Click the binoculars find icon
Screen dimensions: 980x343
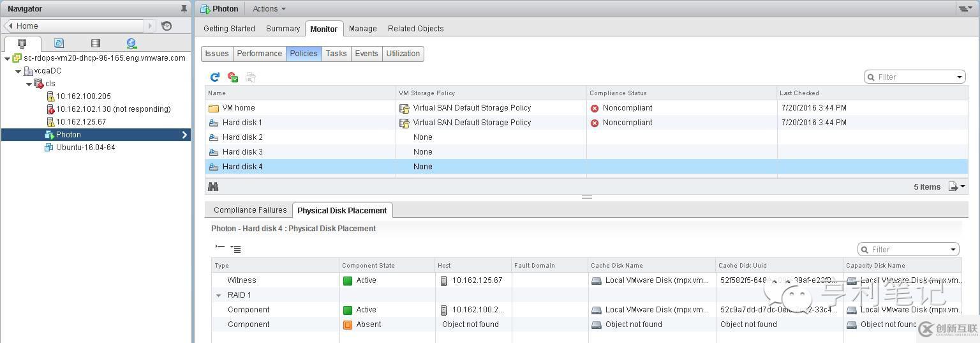click(x=213, y=187)
